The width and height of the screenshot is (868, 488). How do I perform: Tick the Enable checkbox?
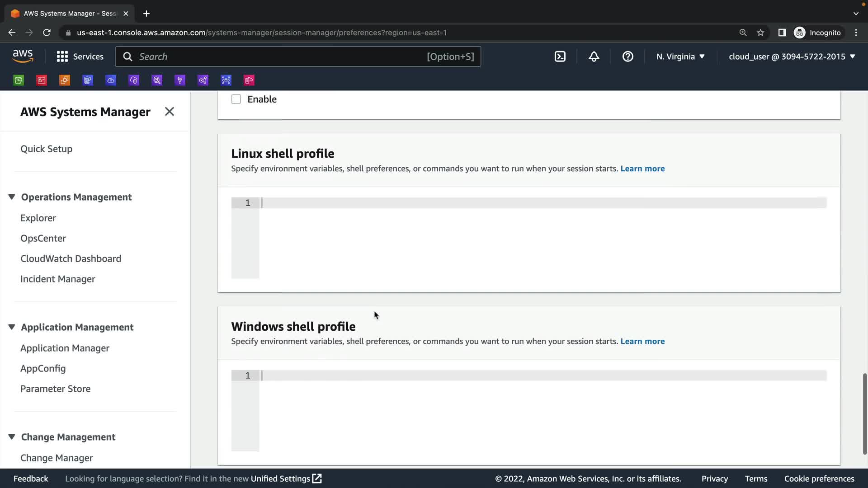click(236, 99)
